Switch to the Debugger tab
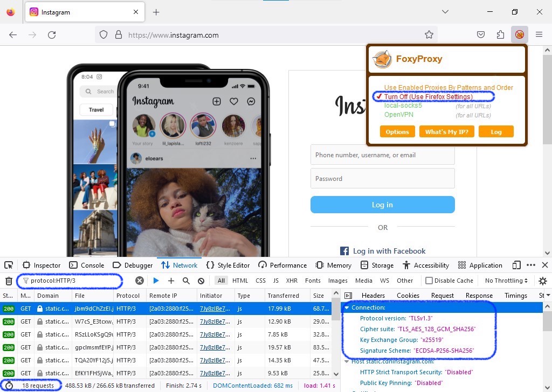The height and width of the screenshot is (392, 552). coord(133,265)
